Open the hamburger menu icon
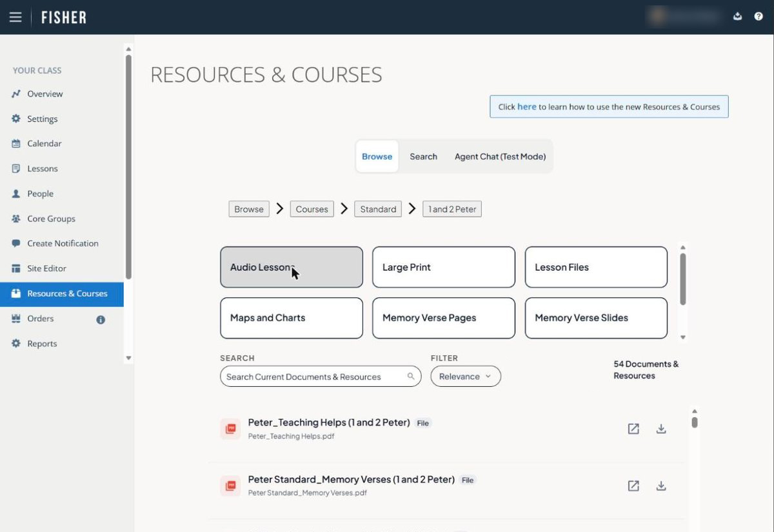This screenshot has width=774, height=532. click(15, 17)
